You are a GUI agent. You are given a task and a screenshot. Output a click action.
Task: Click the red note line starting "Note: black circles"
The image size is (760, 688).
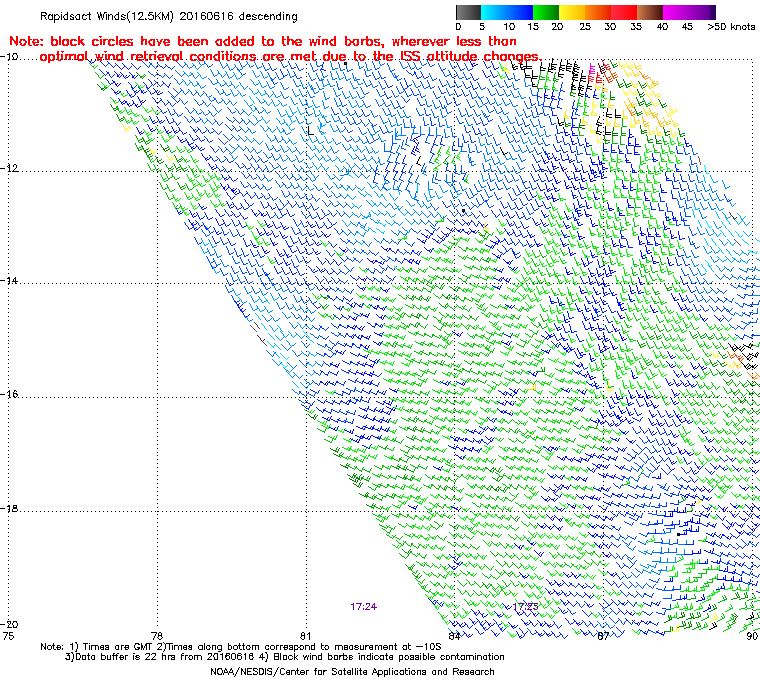coord(263,41)
